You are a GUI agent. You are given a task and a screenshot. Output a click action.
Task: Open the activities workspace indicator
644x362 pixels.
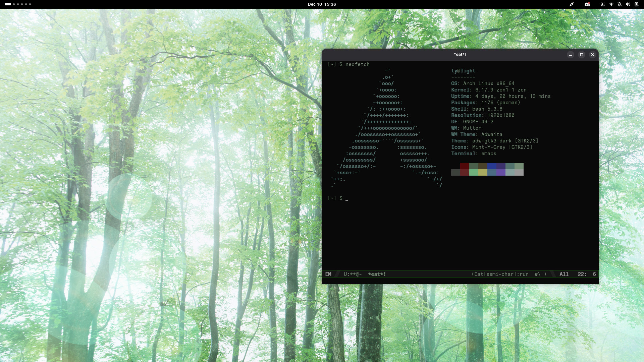(x=18, y=4)
